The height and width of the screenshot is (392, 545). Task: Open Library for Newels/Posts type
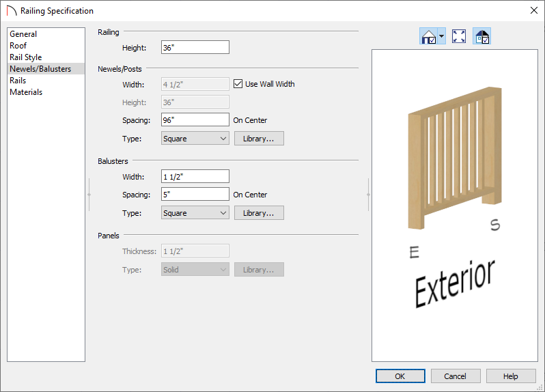259,139
